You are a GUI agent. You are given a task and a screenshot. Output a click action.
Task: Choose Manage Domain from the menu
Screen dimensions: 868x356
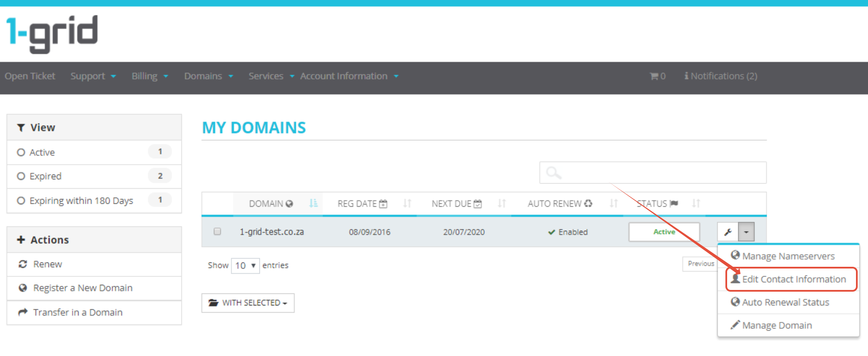(789, 326)
